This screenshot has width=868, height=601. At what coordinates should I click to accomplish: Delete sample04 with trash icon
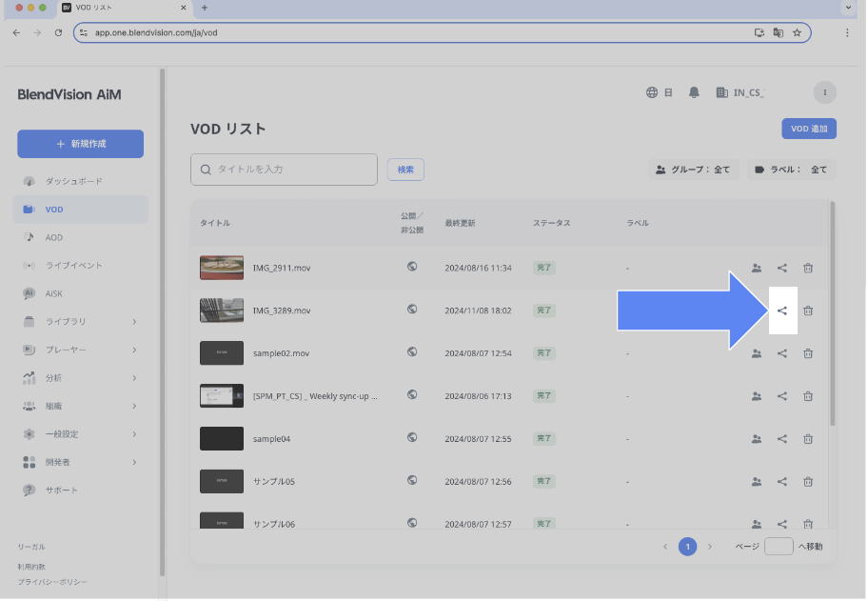click(x=808, y=439)
